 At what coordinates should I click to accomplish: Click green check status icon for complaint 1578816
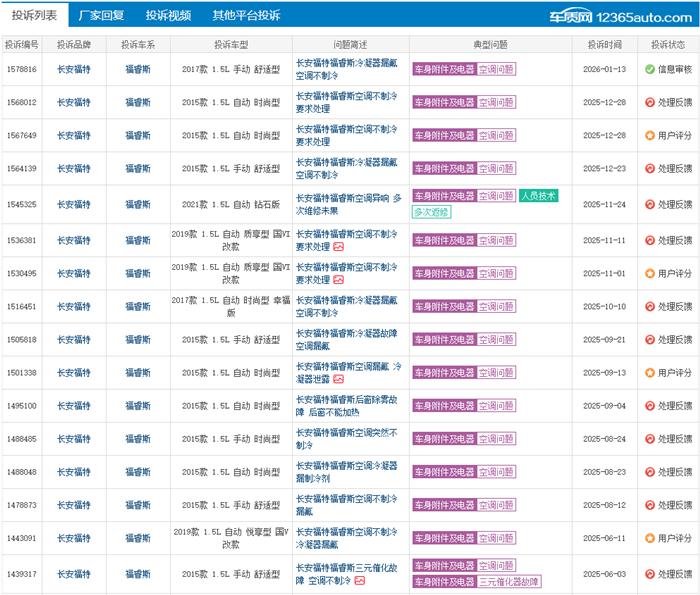click(x=650, y=69)
